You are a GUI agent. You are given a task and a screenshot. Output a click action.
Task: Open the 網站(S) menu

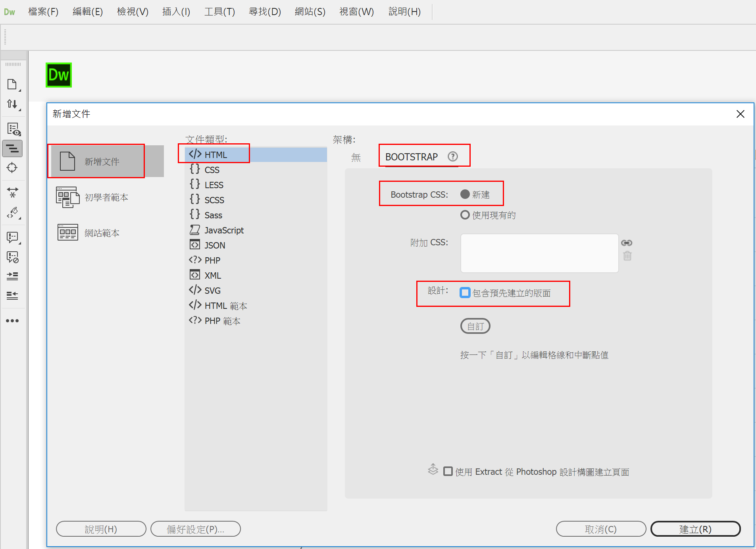(x=310, y=12)
